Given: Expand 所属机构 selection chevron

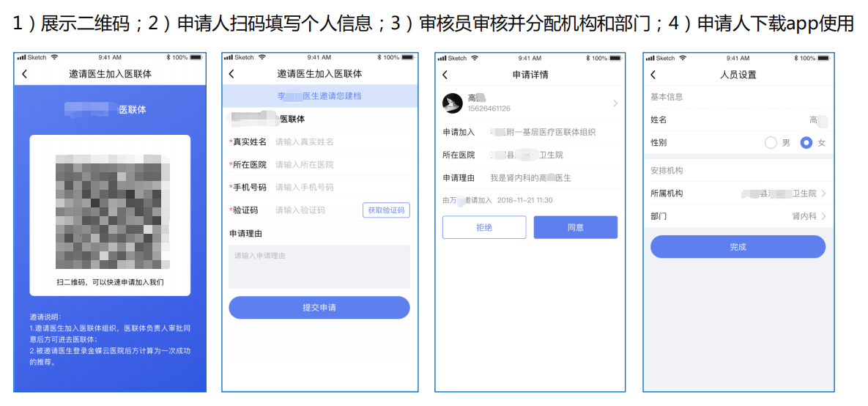Looking at the screenshot, I should pos(824,193).
